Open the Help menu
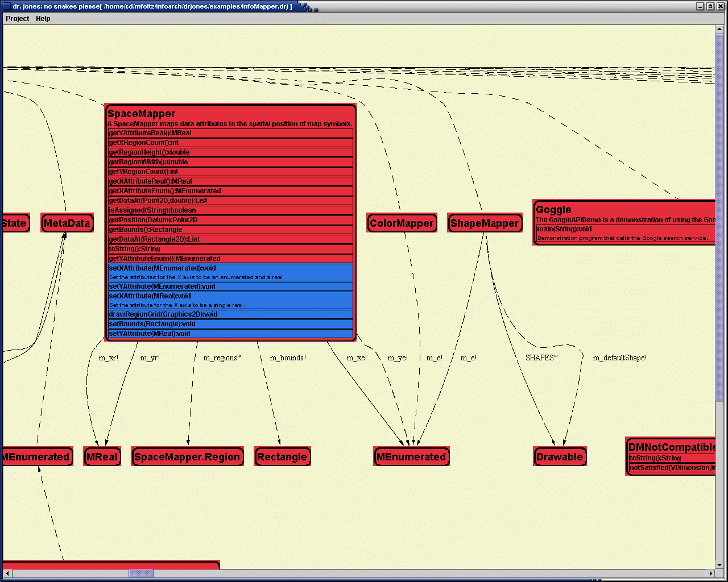728x582 pixels. coord(43,19)
